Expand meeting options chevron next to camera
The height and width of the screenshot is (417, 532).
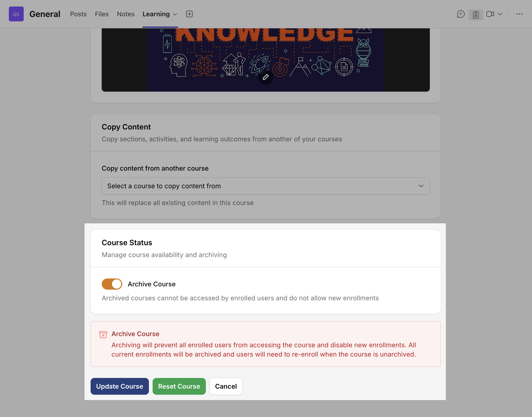click(x=500, y=14)
